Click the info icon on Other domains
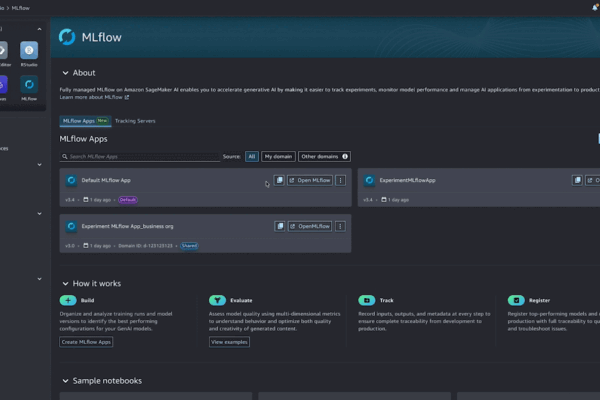The image size is (600, 400). pyautogui.click(x=345, y=156)
